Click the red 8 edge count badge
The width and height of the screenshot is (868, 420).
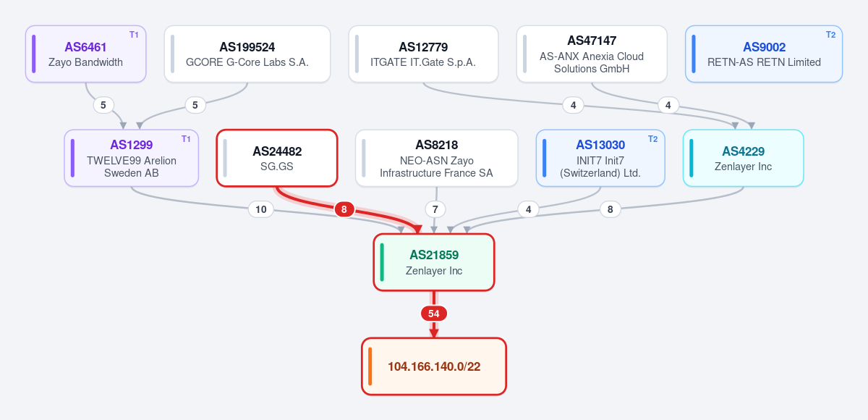[x=344, y=209]
